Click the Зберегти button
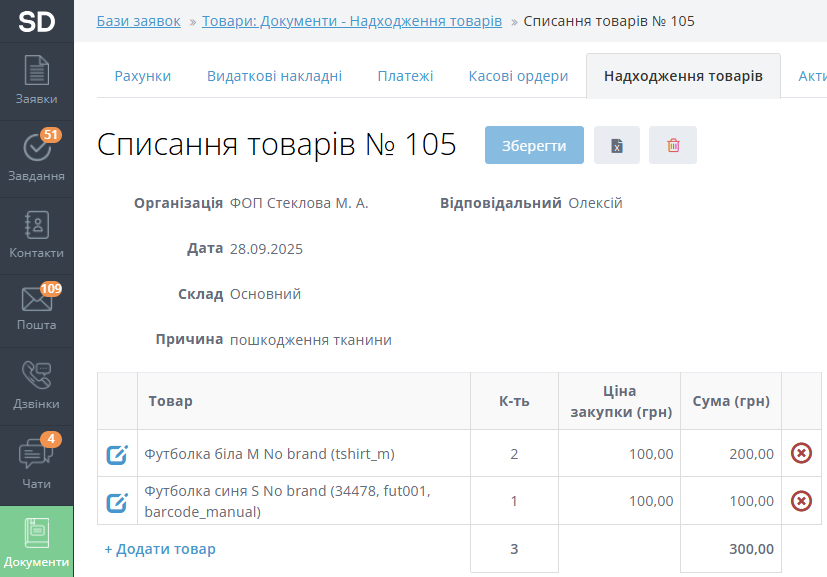This screenshot has height=577, width=827. point(534,145)
